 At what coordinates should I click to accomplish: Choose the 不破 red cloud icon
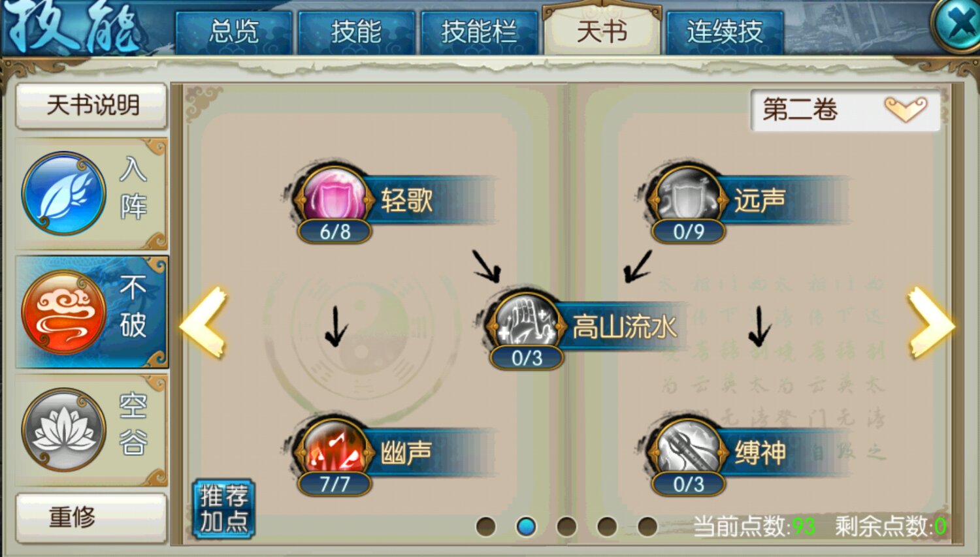[64, 312]
